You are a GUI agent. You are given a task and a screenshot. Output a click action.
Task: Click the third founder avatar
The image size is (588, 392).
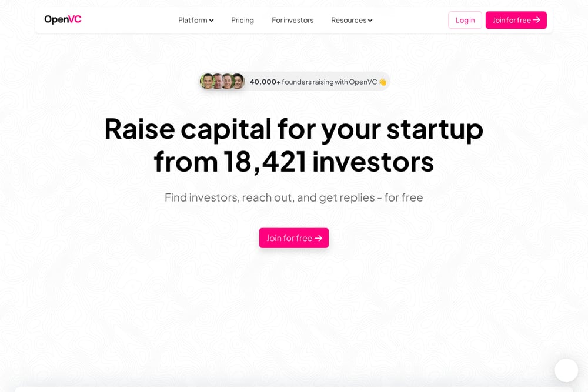tap(228, 81)
